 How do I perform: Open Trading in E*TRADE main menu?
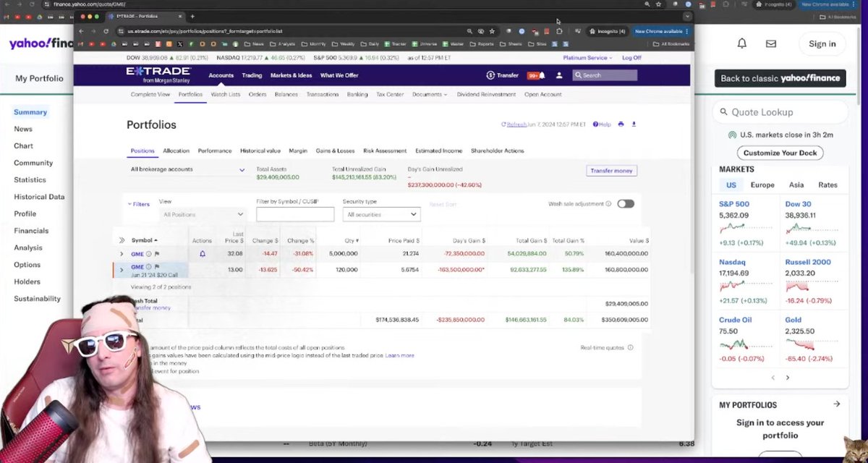(x=252, y=75)
